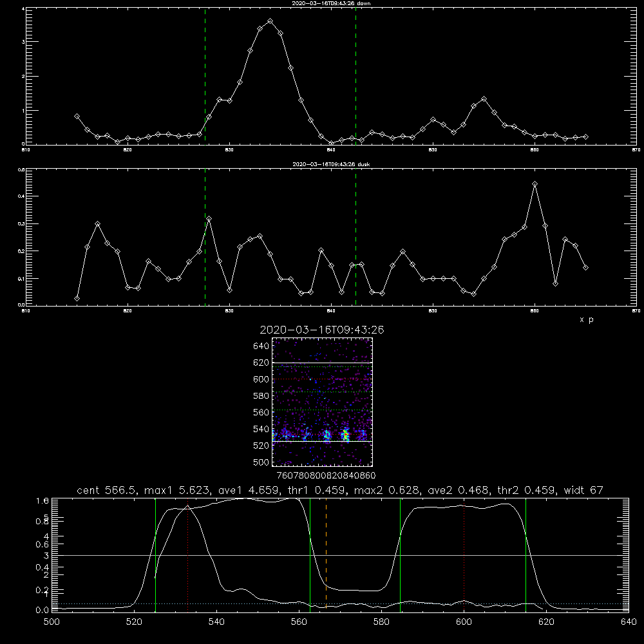The height and width of the screenshot is (644, 644).
Task: Click the rightmost green vertical line in bottom plot
Action: (526, 555)
